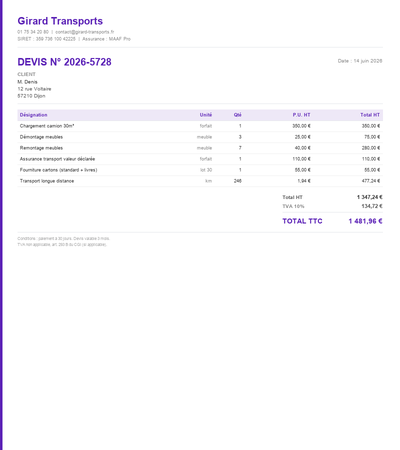400x450 pixels.
Task: Click the Désignation column header
Action: 33,115
